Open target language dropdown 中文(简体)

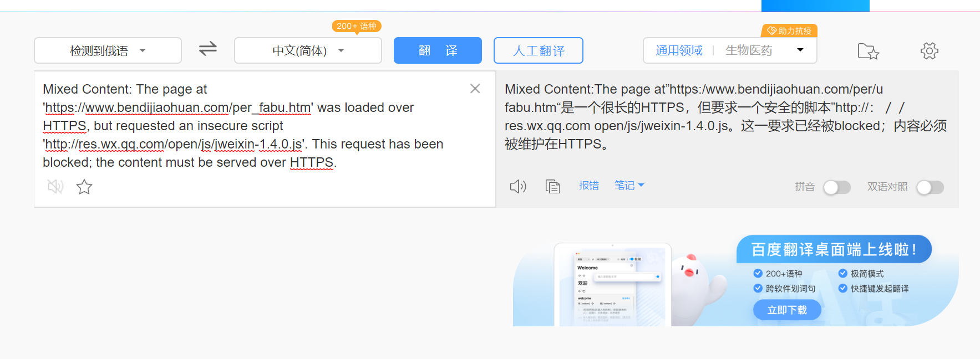308,50
